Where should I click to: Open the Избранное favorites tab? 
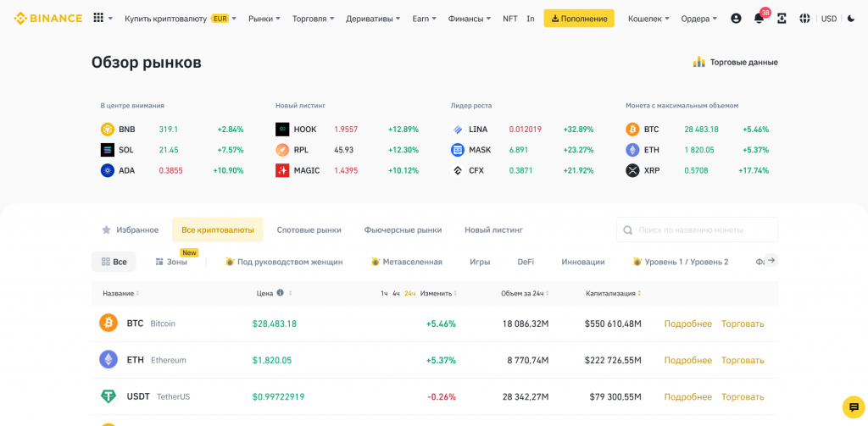point(131,230)
